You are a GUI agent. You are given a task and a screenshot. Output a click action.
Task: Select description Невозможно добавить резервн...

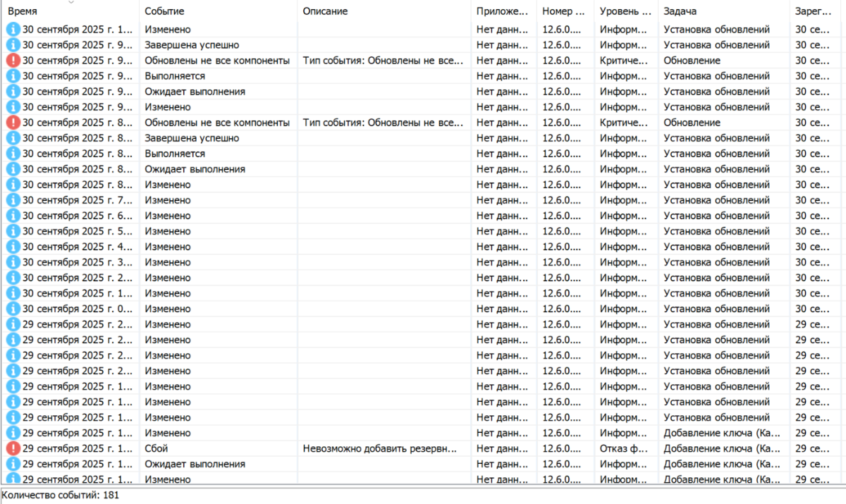(381, 448)
